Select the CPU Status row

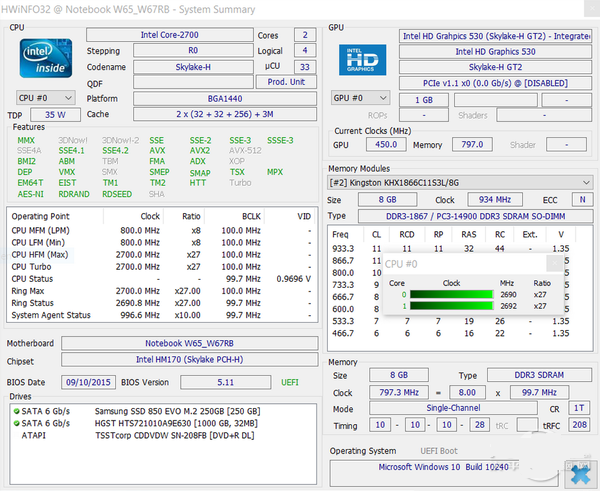[x=162, y=279]
